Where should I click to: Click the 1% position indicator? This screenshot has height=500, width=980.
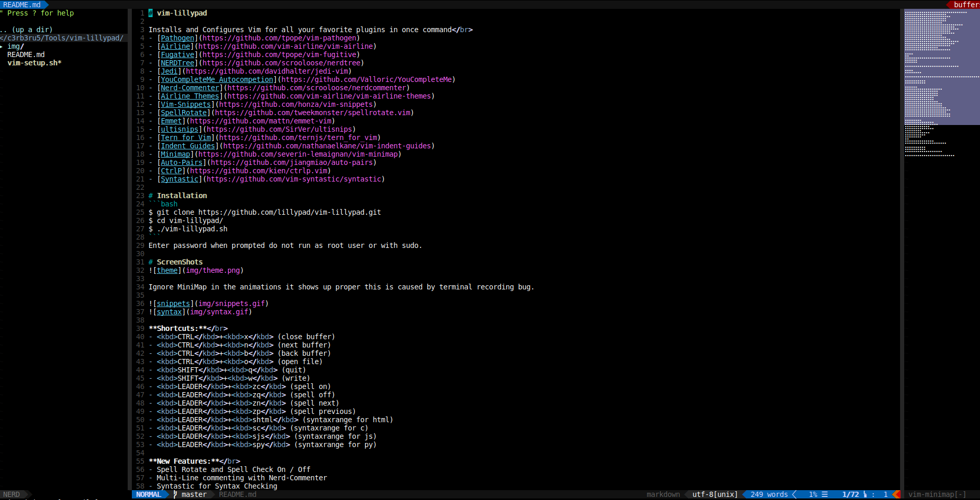[x=813, y=494]
